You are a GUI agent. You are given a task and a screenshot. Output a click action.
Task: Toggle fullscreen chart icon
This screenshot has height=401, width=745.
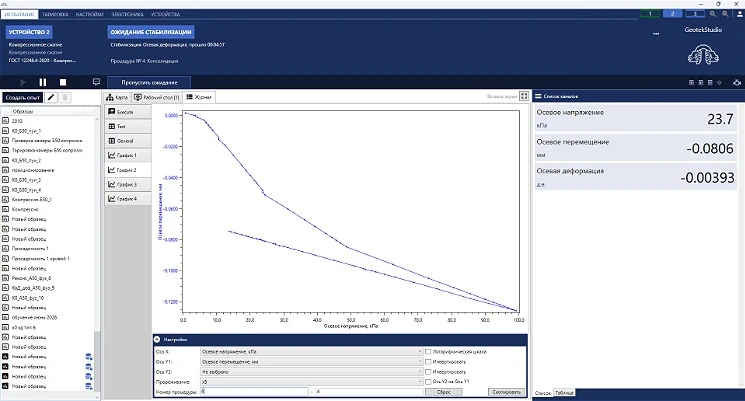coord(524,96)
